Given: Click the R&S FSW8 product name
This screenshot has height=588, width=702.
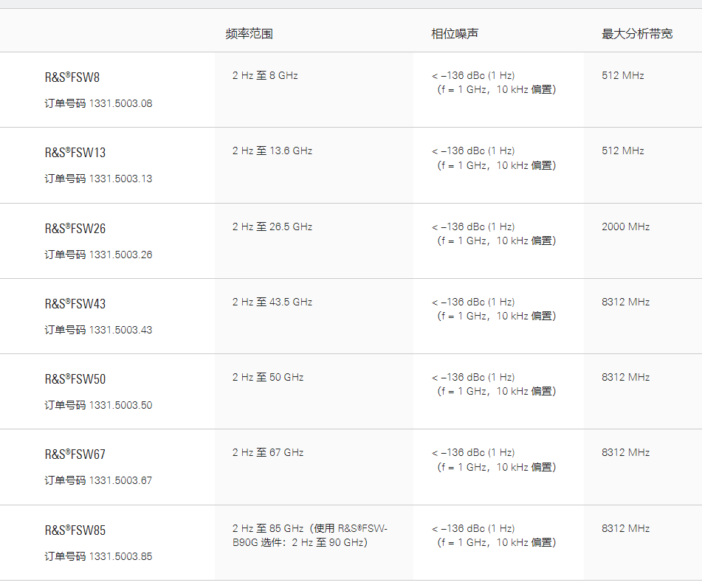Looking at the screenshot, I should pos(72,77).
